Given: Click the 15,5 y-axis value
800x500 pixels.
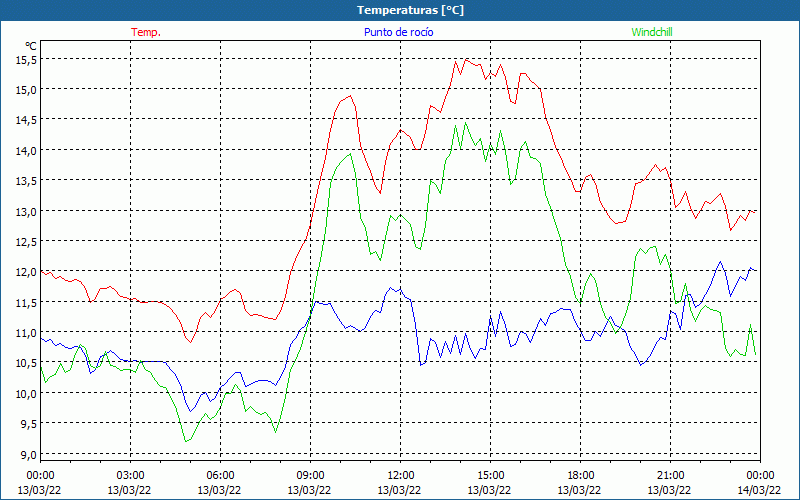Looking at the screenshot, I should tap(27, 60).
